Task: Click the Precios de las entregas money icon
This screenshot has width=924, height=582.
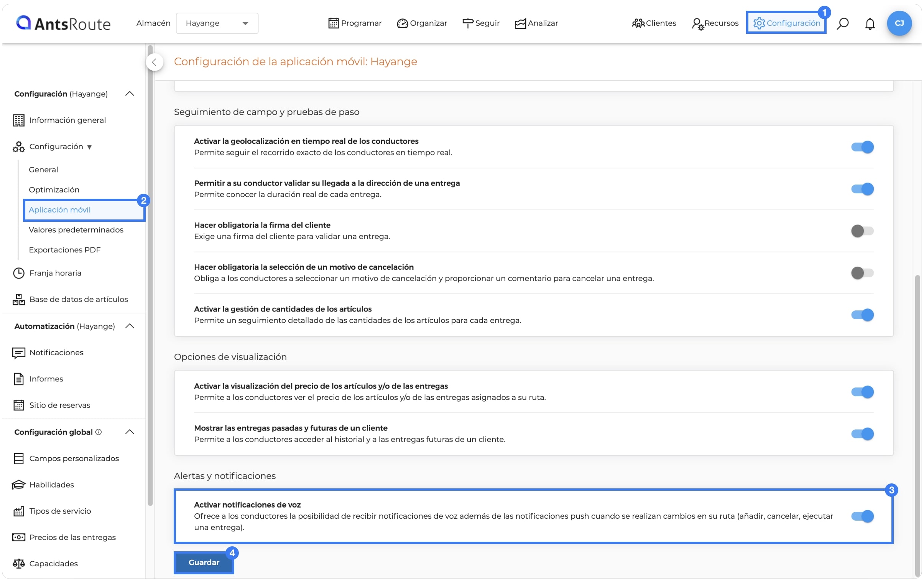Action: point(18,537)
